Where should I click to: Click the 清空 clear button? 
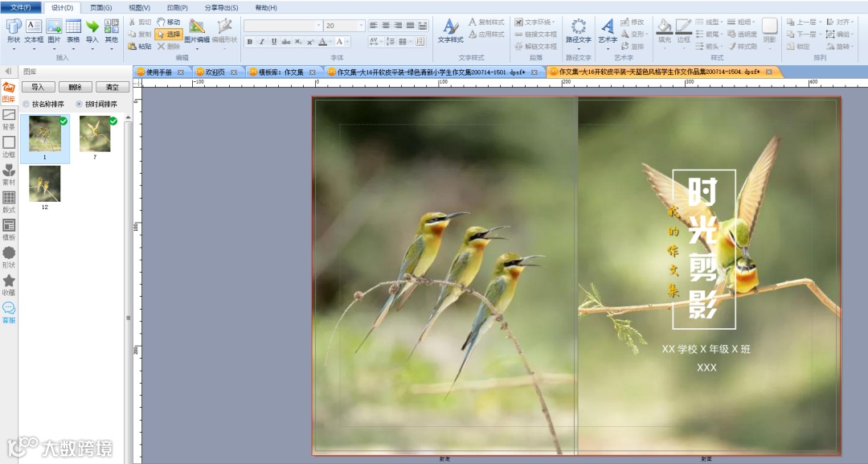113,87
